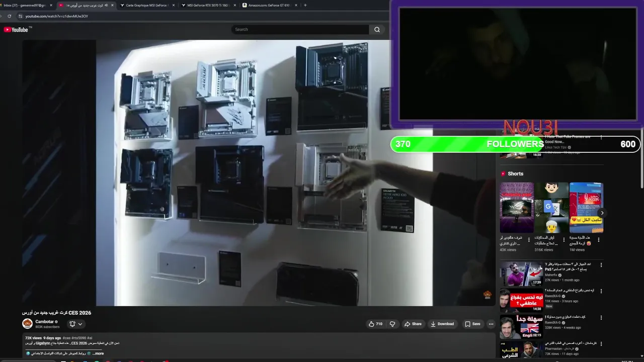644x362 pixels.
Task: Click the YouTube search magnifier button
Action: 377,30
